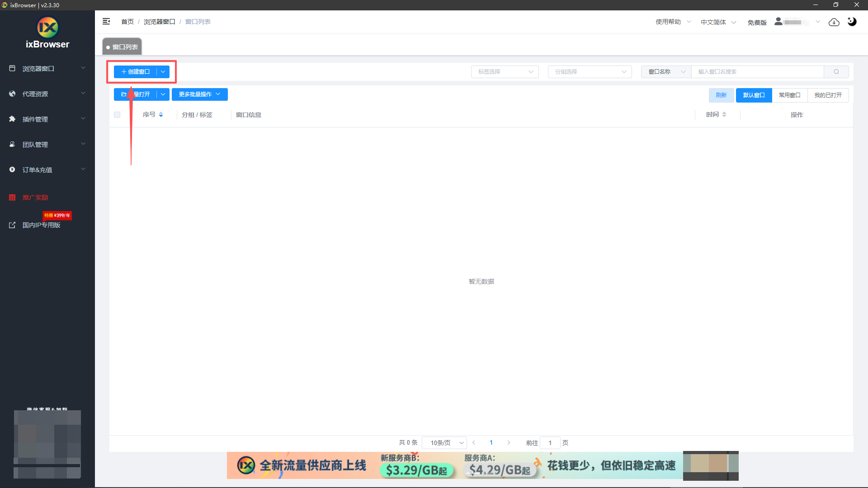The height and width of the screenshot is (488, 868).
Task: Click the user avatar icon in header
Action: pyautogui.click(x=778, y=21)
